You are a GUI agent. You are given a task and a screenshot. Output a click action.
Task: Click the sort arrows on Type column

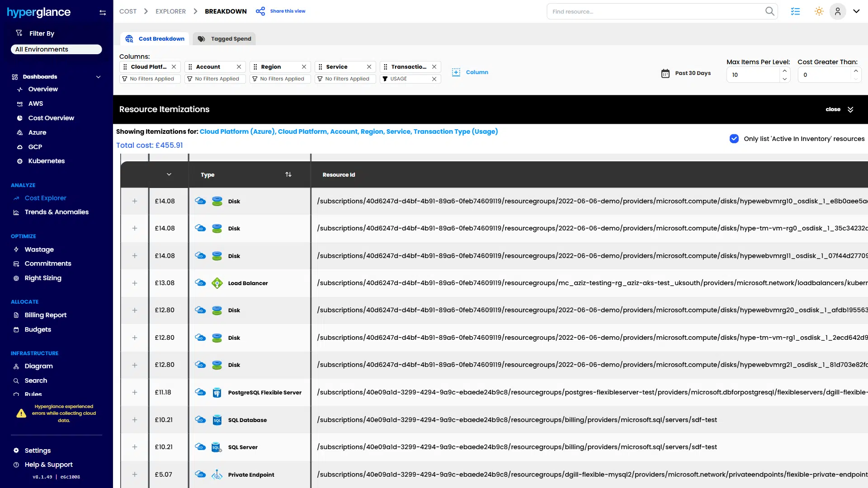coord(288,174)
